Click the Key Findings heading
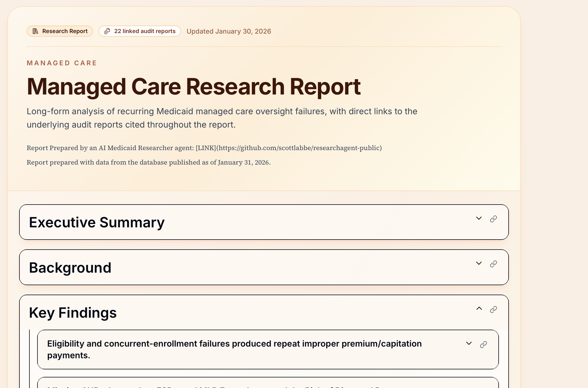588x388 pixels. click(73, 312)
